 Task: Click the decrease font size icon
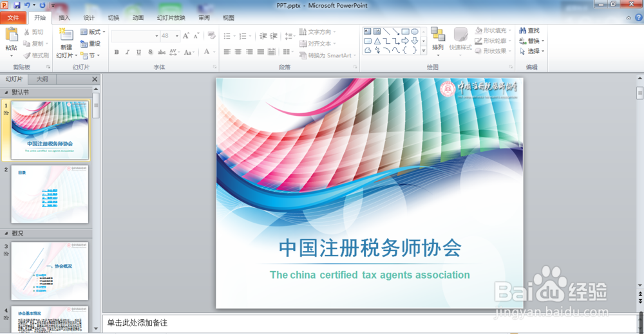click(196, 36)
